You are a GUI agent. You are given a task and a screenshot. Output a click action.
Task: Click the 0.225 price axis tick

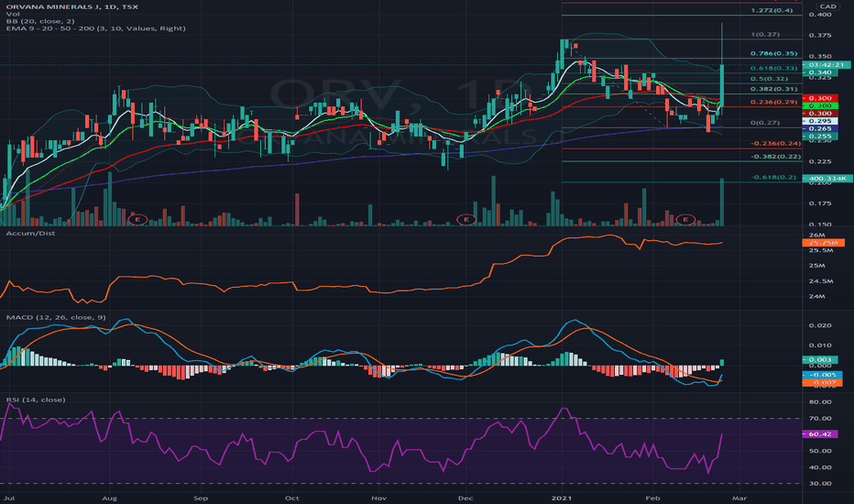point(820,161)
